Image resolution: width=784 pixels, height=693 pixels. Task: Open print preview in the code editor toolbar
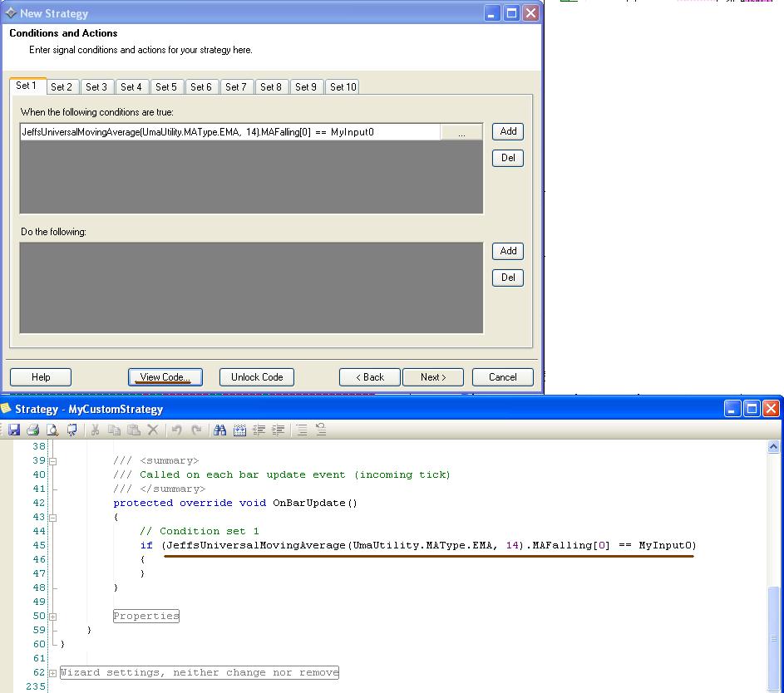(x=52, y=430)
